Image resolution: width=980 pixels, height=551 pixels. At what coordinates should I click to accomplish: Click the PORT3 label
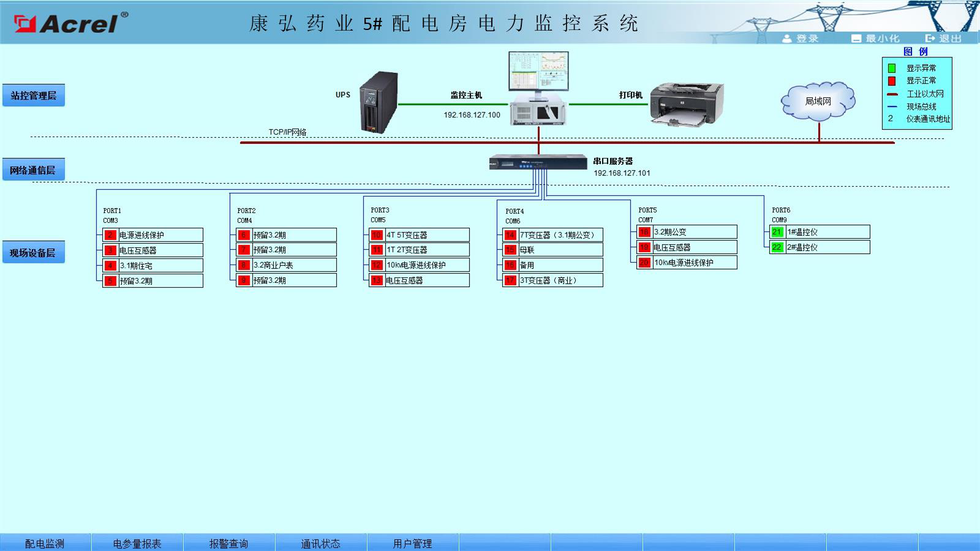pyautogui.click(x=380, y=210)
